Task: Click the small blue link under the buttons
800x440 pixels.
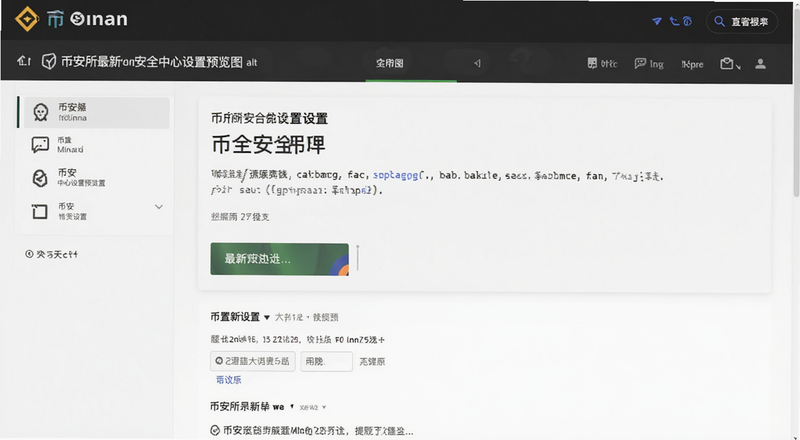Action: pos(229,380)
